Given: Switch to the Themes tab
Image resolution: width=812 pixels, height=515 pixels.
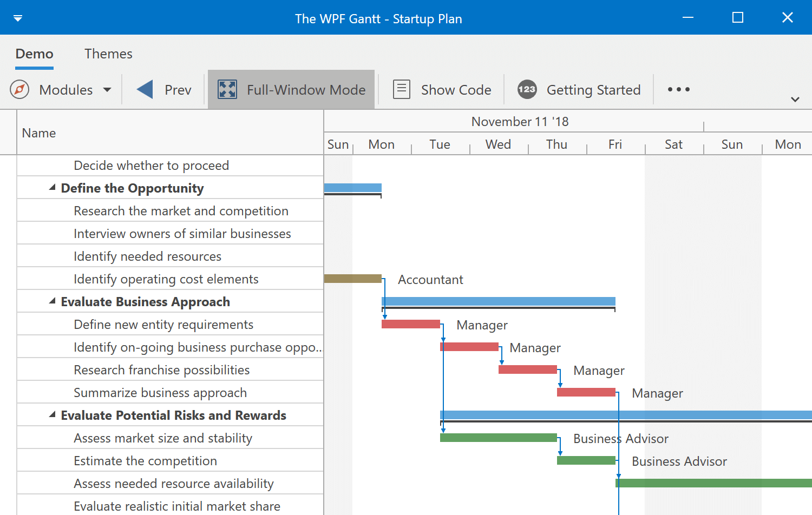Looking at the screenshot, I should [108, 54].
